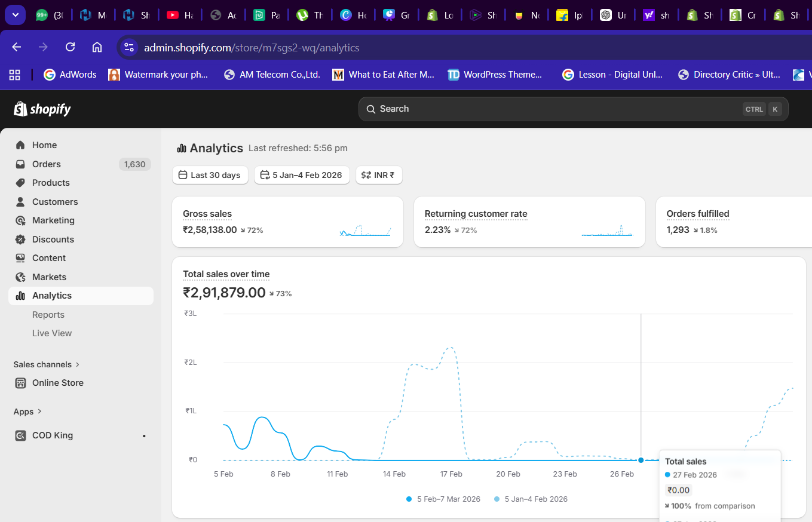Viewport: 812px width, 522px height.
Task: Open Reports under Analytics
Action: click(x=48, y=315)
